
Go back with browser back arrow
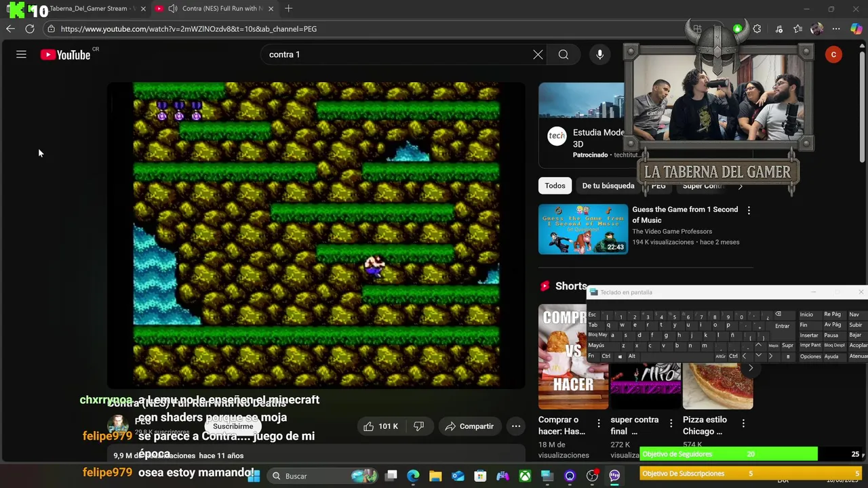(10, 28)
